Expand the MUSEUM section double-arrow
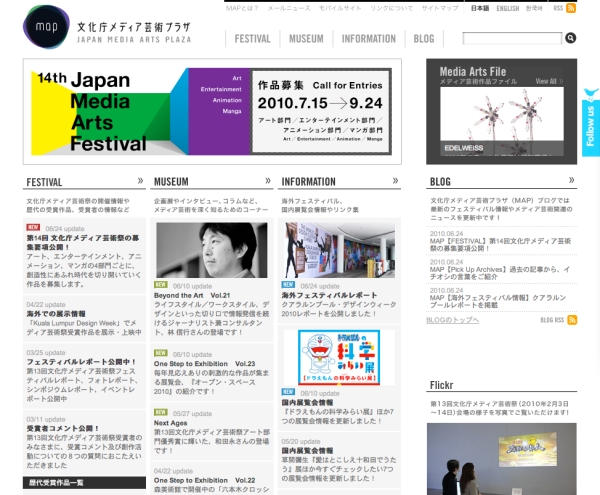600x495 pixels. [x=268, y=181]
